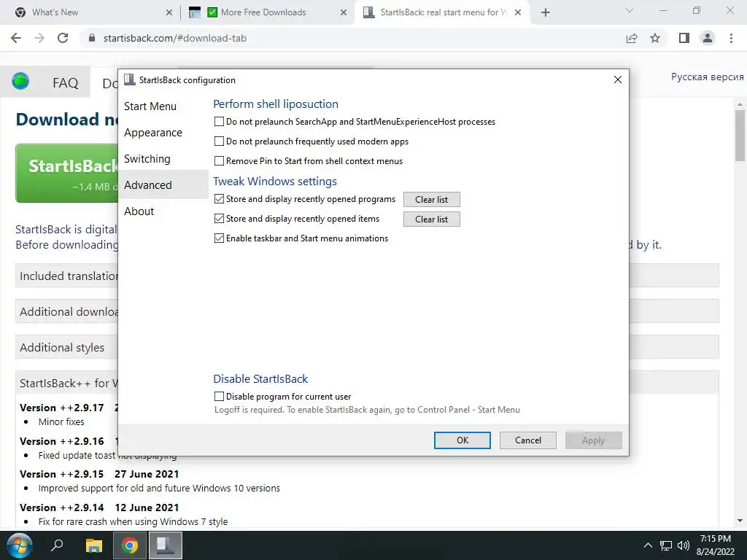Open the Chrome side panel icon
This screenshot has height=560, width=747.
(684, 38)
